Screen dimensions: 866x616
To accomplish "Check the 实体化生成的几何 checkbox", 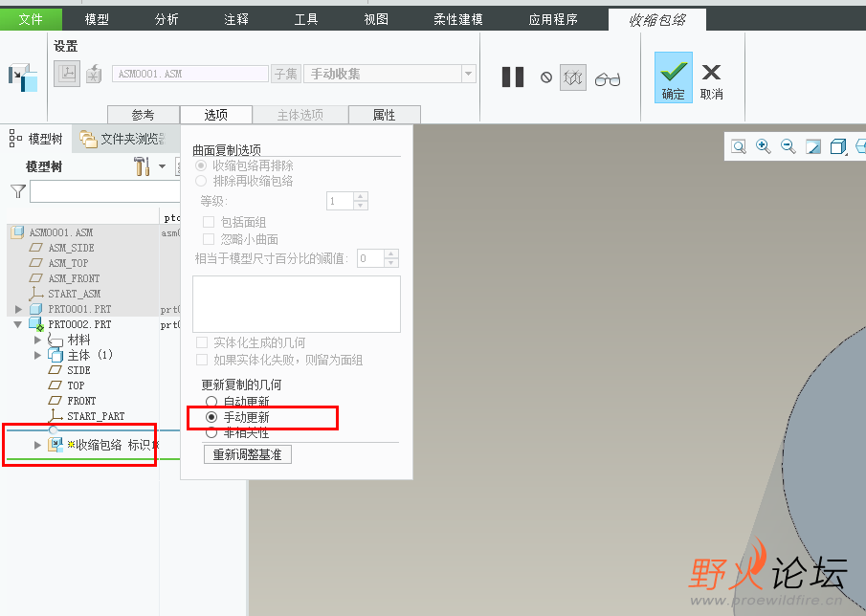I will [x=202, y=342].
